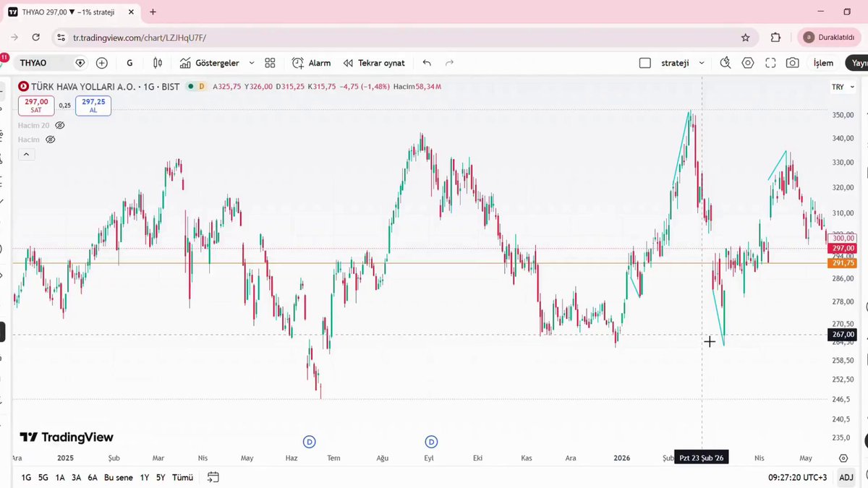This screenshot has width=868, height=488.
Task: Take a chart snapshot with camera icon
Action: point(793,63)
